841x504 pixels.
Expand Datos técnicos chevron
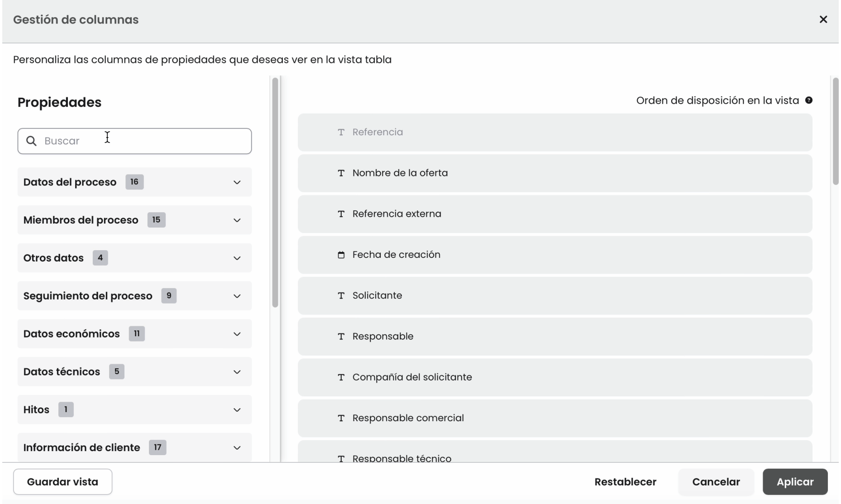point(237,372)
